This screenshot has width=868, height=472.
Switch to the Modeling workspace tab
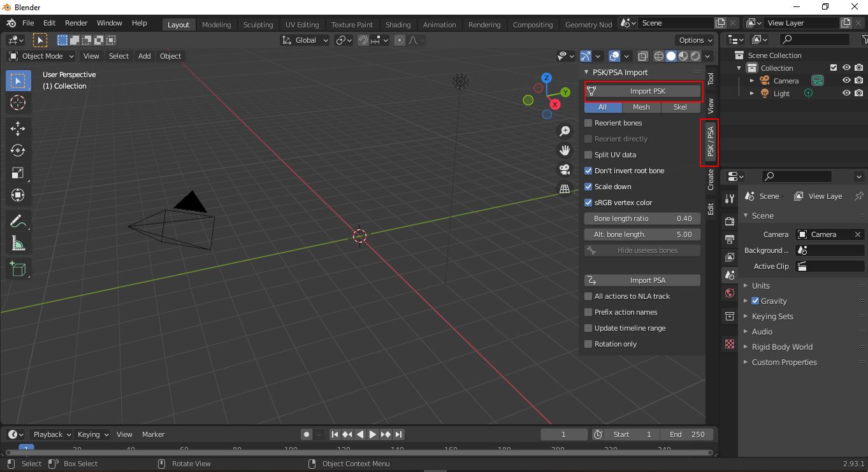tap(216, 25)
